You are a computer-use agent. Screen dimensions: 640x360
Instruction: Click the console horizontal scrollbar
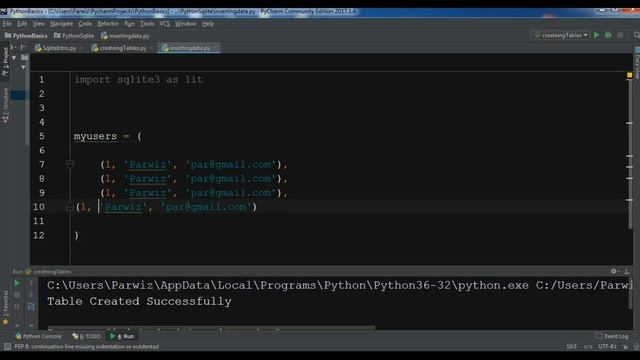click(211, 327)
